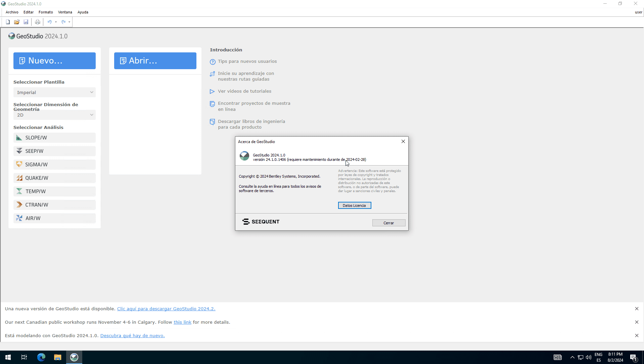This screenshot has height=364, width=644.
Task: Open Microsoft Edge from the taskbar
Action: pos(41,357)
